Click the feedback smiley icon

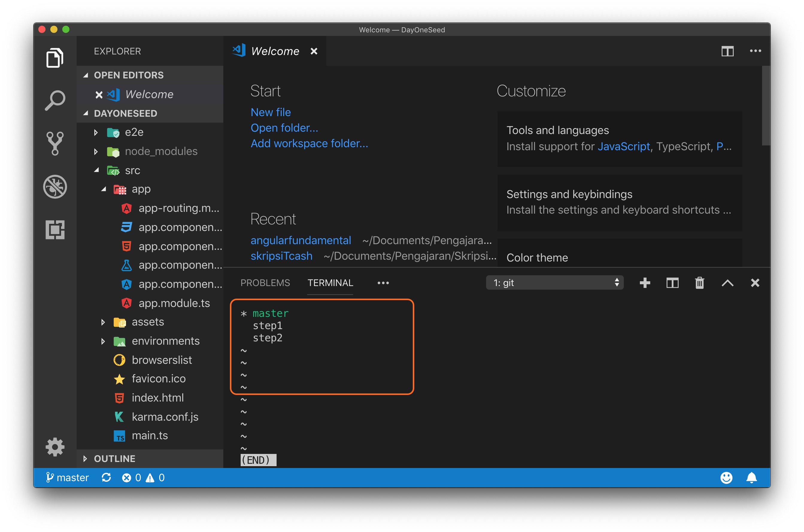click(726, 478)
